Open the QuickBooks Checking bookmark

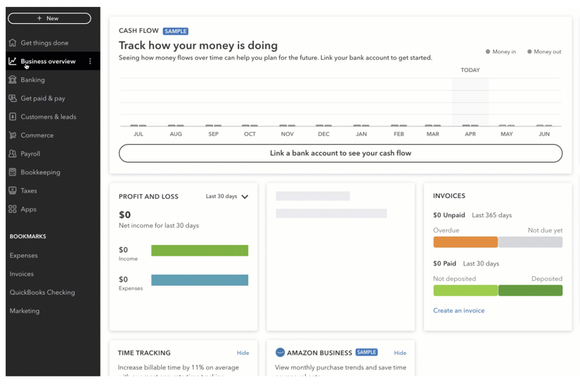pyautogui.click(x=42, y=292)
